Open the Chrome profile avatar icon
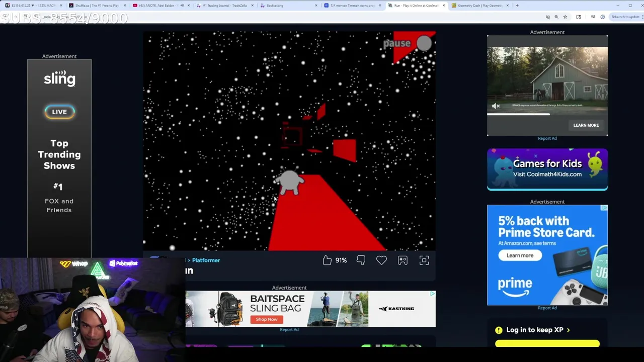Viewport: 644px width, 362px height. pos(602,17)
